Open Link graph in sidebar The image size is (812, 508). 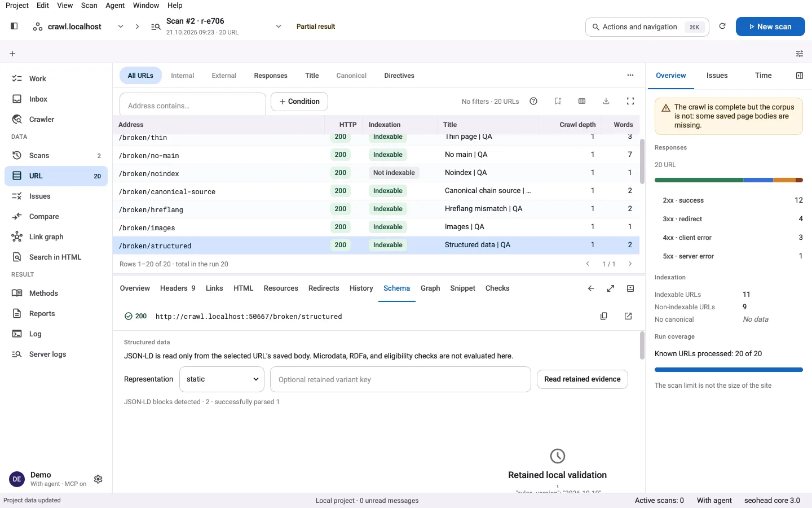56,237
